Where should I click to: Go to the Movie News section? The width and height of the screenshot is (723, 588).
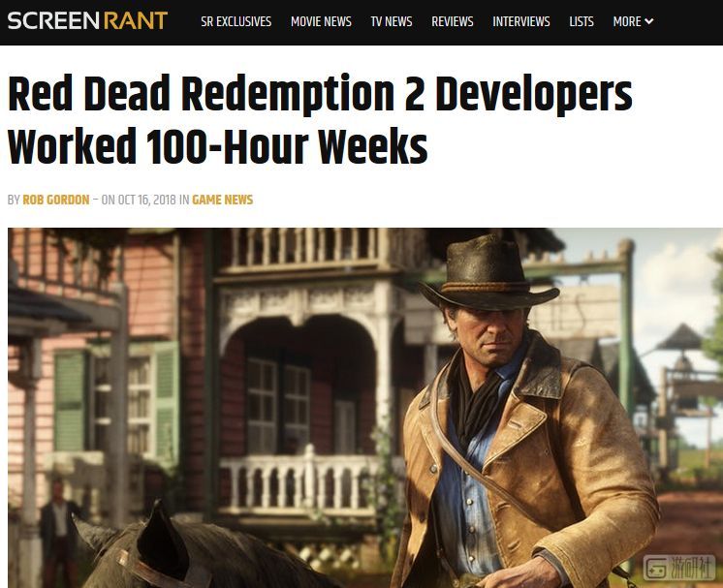tap(321, 21)
